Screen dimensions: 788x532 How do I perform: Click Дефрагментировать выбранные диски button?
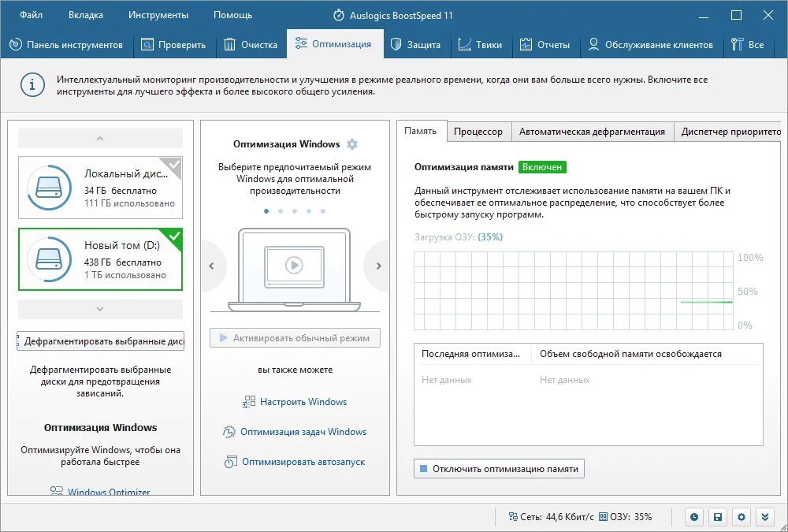[101, 341]
